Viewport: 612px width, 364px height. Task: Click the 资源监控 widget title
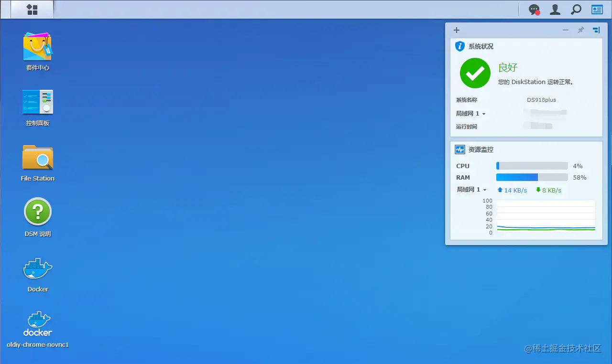click(481, 150)
